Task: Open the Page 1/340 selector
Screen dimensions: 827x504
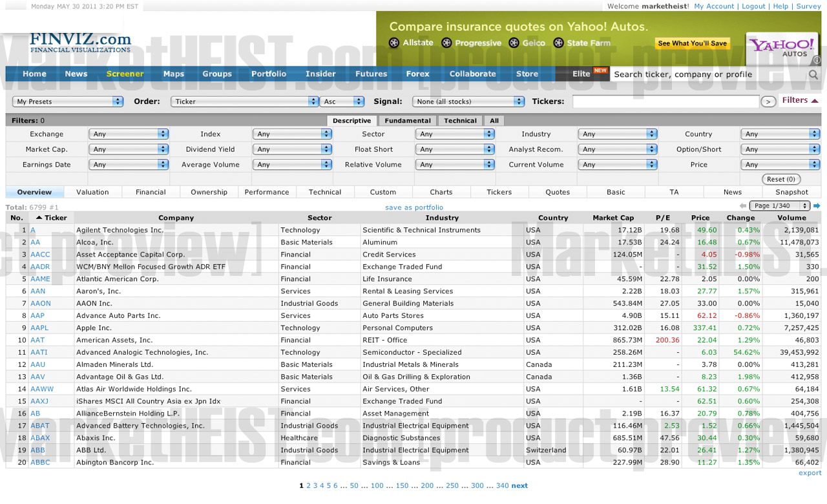Action: 780,206
